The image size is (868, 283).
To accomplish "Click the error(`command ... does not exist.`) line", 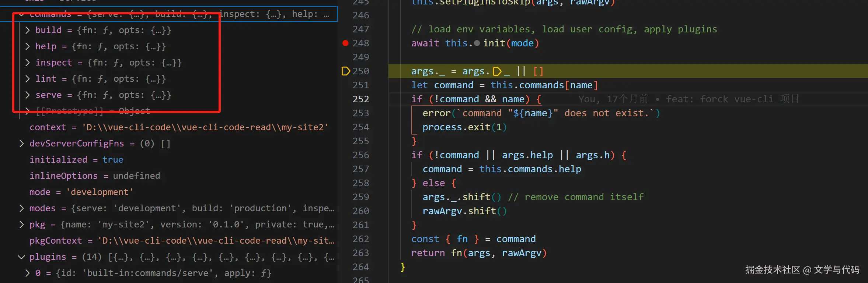I will click(x=541, y=113).
